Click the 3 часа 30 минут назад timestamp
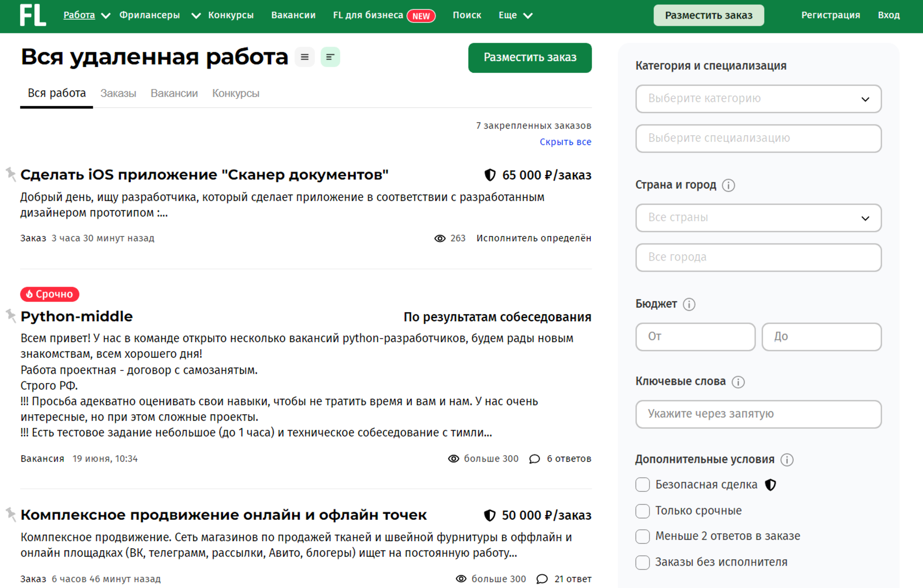Image resolution: width=923 pixels, height=588 pixels. pos(103,238)
